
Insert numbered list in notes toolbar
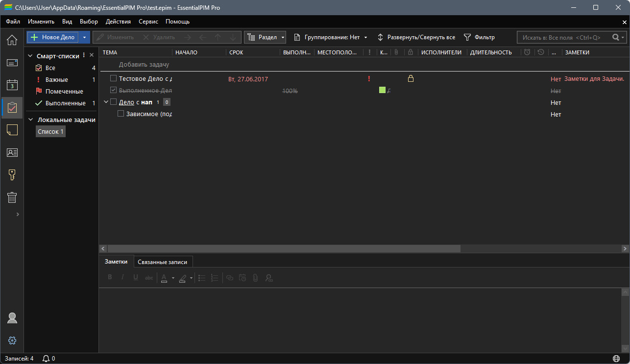(x=214, y=278)
